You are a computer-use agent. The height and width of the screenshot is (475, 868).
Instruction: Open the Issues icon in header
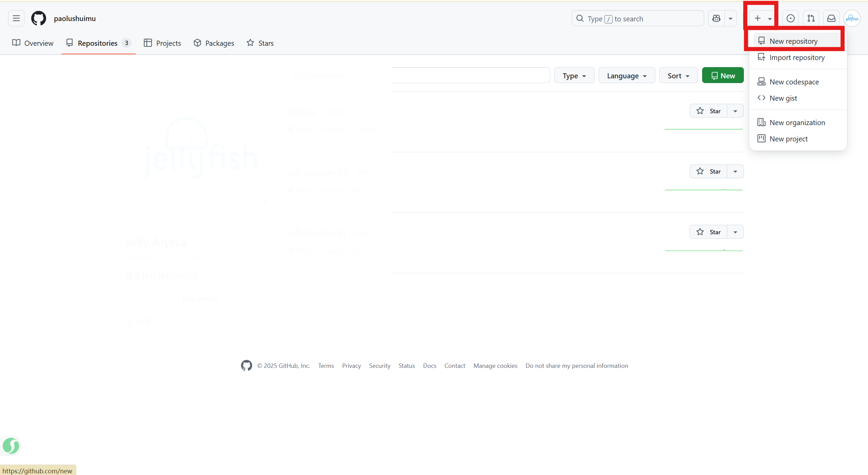[x=790, y=18]
